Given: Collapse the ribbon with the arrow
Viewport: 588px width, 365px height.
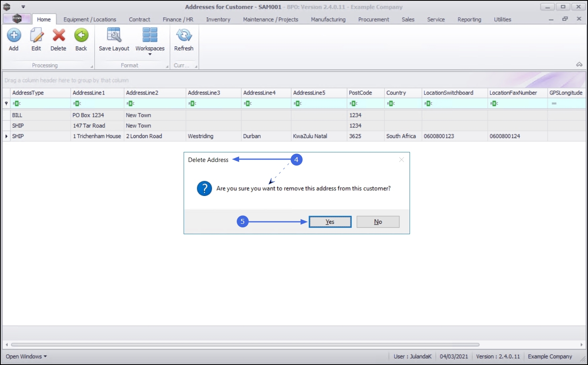Looking at the screenshot, I should pos(579,64).
